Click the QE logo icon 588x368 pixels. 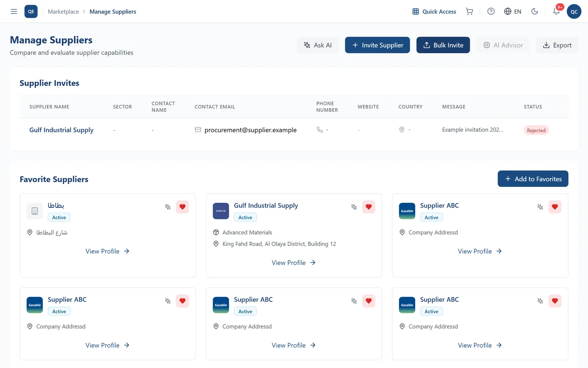(x=31, y=11)
